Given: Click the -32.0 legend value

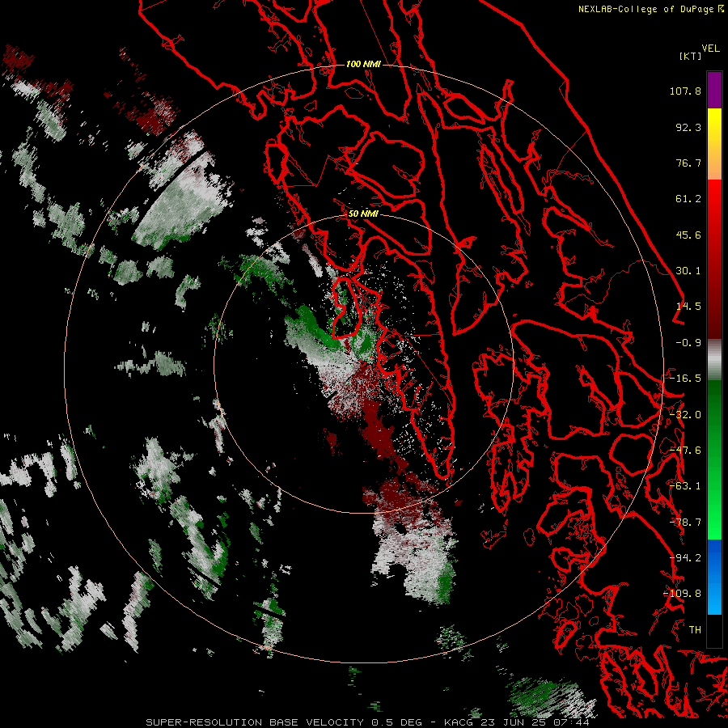Looking at the screenshot, I should click(x=685, y=415).
